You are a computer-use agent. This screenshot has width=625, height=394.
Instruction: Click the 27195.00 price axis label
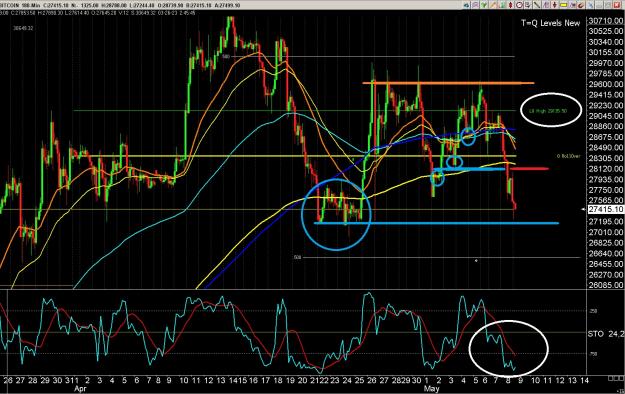pos(606,221)
